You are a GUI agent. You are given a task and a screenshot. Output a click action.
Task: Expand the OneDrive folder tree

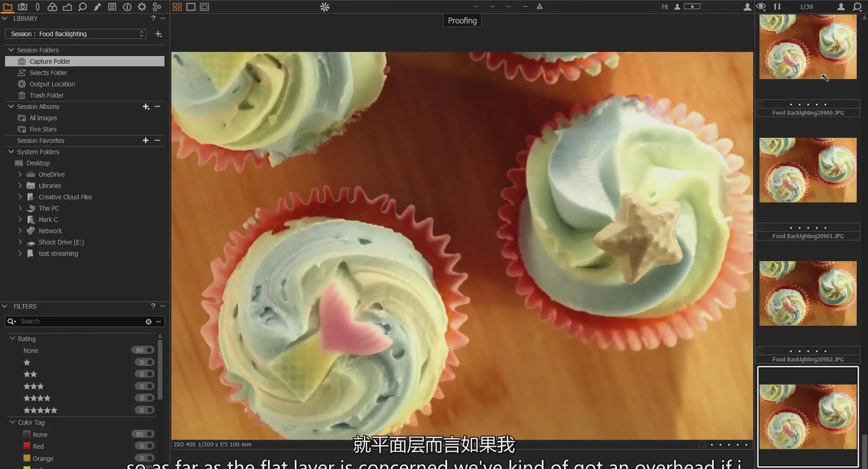[20, 174]
